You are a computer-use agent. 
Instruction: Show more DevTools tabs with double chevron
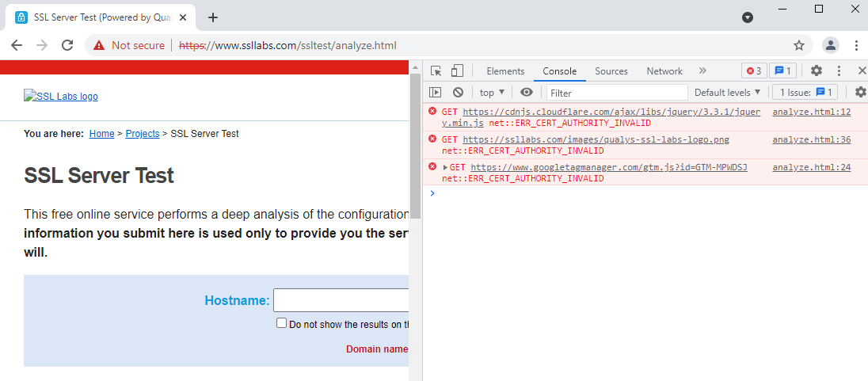[702, 70]
